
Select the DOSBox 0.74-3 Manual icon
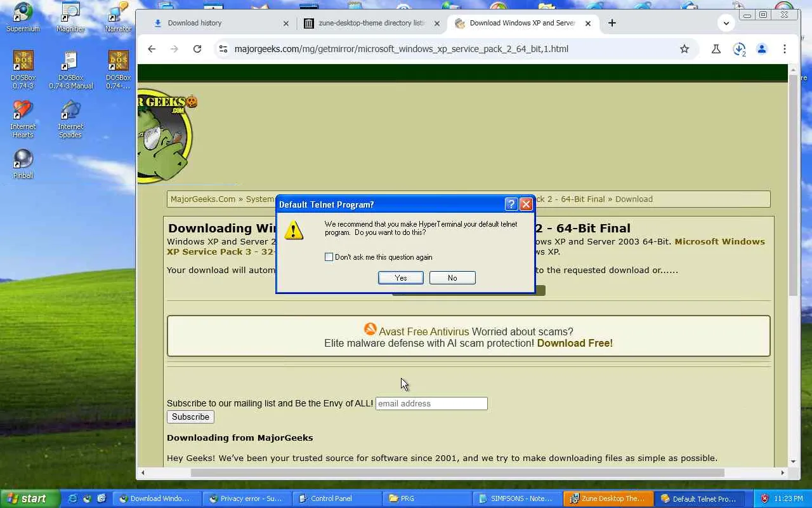pyautogui.click(x=70, y=70)
